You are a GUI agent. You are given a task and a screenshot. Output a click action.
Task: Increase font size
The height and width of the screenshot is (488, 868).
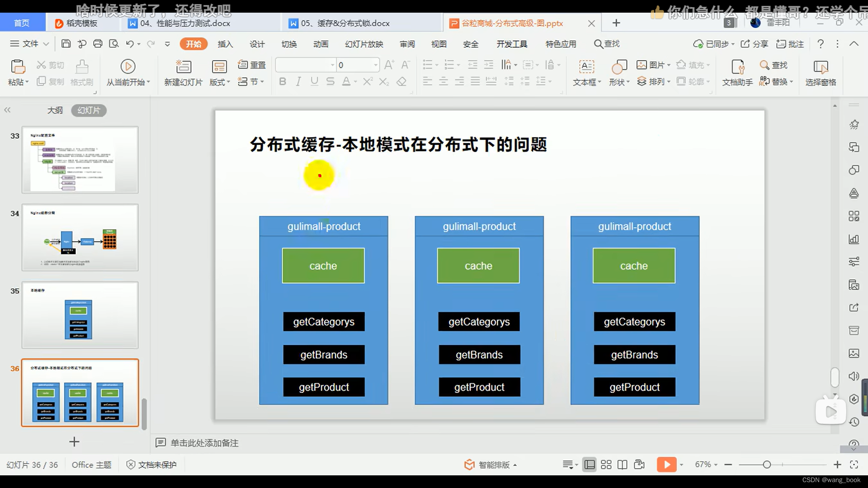coord(389,65)
